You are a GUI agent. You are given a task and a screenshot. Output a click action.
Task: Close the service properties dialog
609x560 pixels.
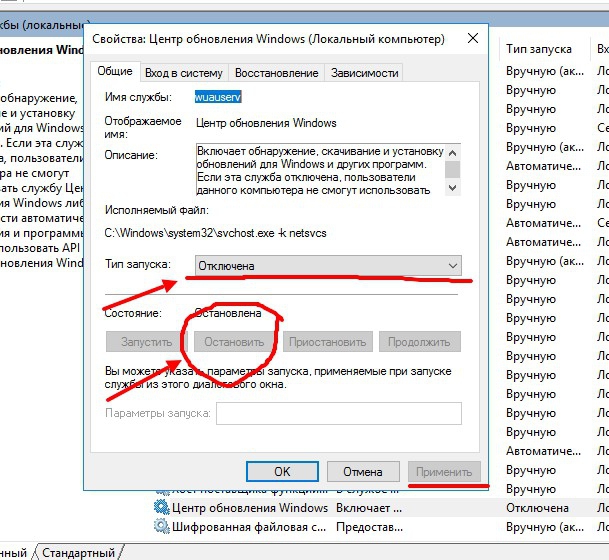[473, 38]
